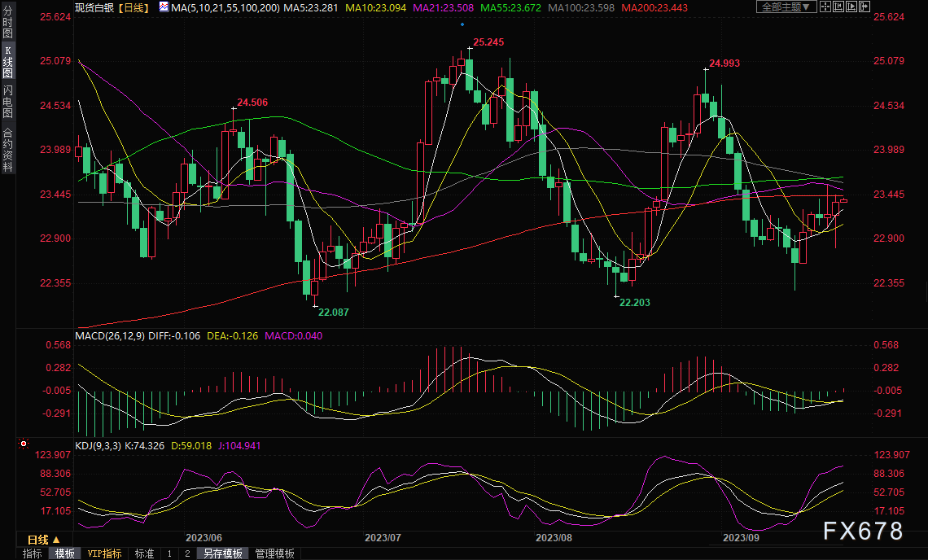Expand the 日线 period selector

click(x=45, y=540)
